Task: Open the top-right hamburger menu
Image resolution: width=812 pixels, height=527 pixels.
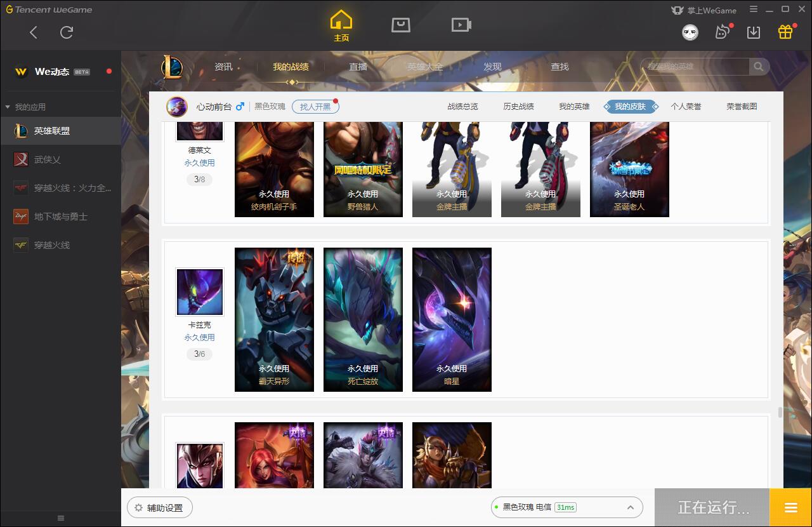Action: pyautogui.click(x=754, y=10)
